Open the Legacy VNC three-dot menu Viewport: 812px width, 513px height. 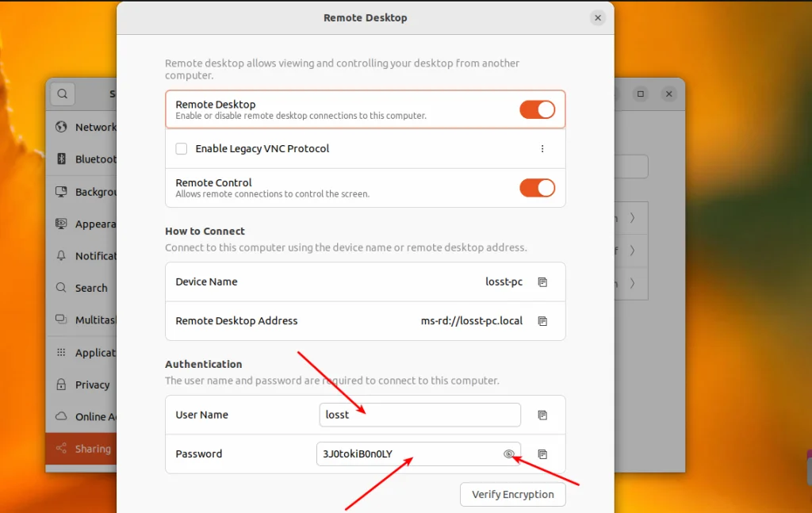pyautogui.click(x=542, y=149)
